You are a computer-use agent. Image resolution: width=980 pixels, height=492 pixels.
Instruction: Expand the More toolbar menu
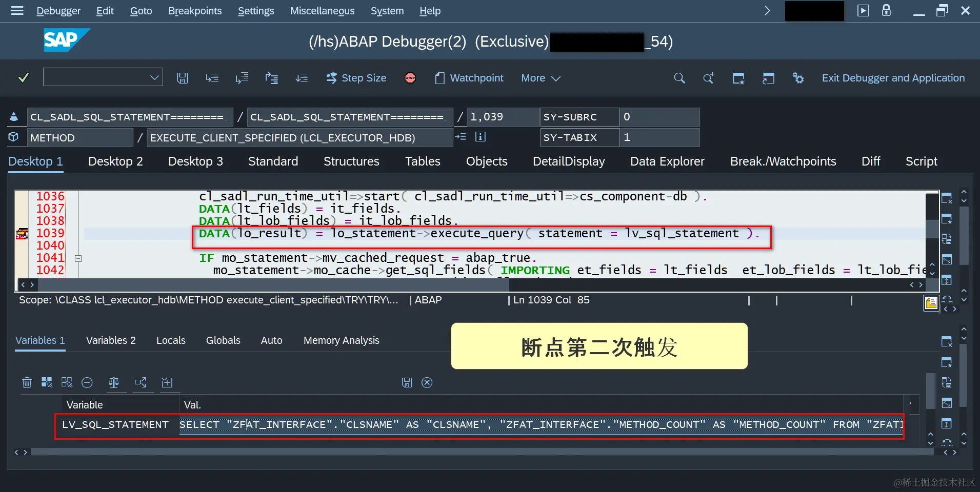[541, 78]
